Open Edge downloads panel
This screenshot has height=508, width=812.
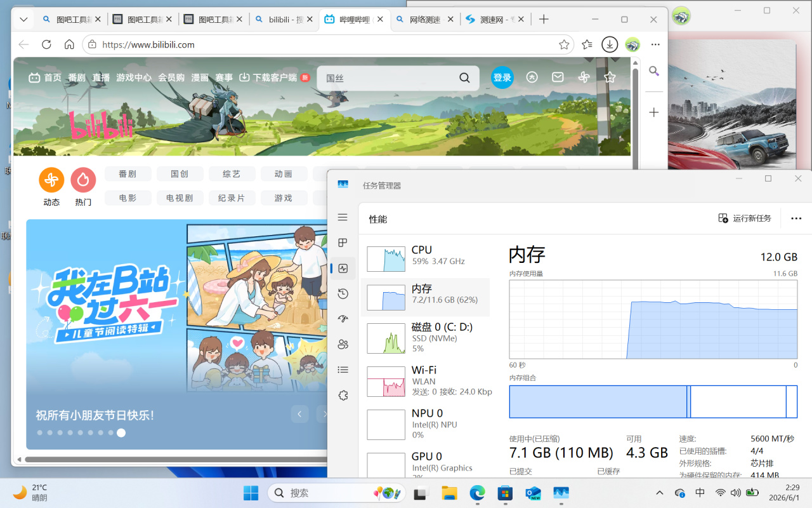pos(610,44)
